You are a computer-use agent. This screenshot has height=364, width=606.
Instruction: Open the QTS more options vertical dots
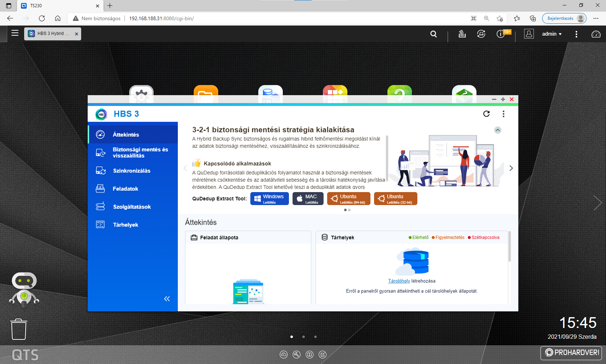(x=576, y=34)
